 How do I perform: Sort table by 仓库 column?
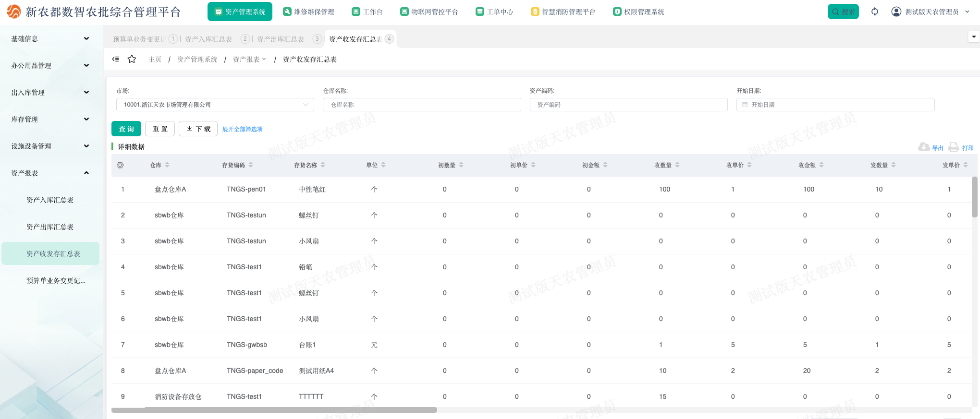click(167, 165)
